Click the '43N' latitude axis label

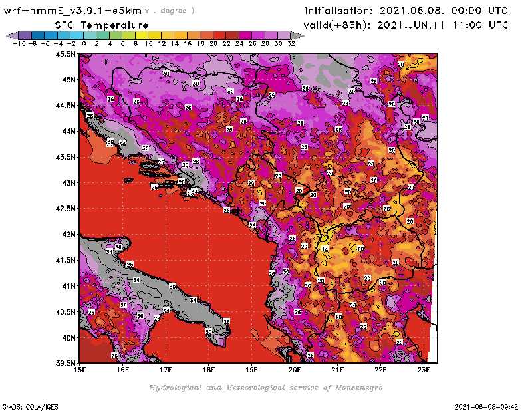pyautogui.click(x=69, y=183)
